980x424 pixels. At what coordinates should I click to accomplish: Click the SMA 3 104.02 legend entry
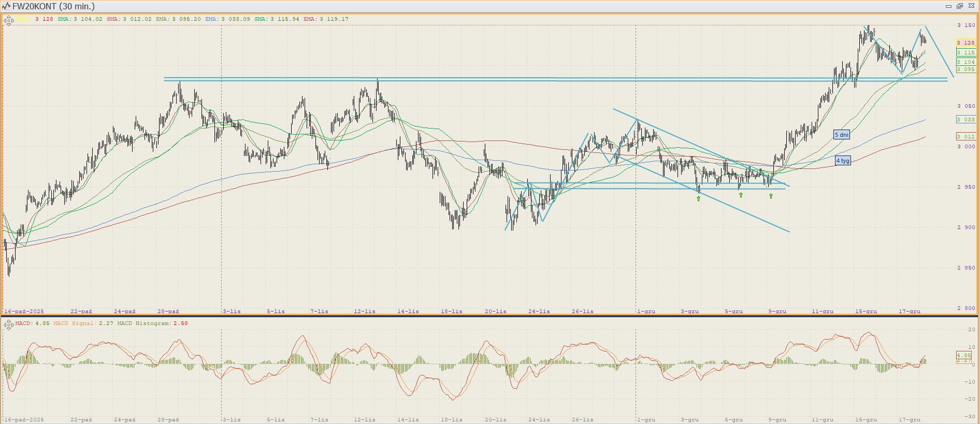coord(80,19)
